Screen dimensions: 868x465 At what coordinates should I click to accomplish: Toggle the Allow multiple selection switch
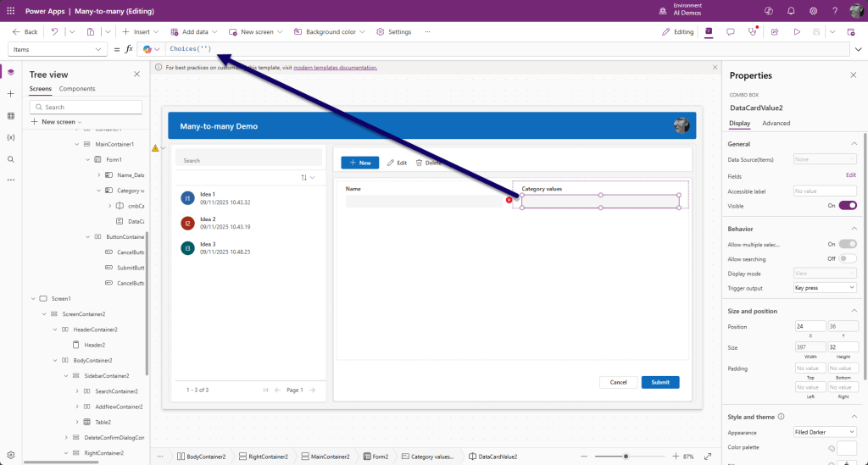coord(847,244)
